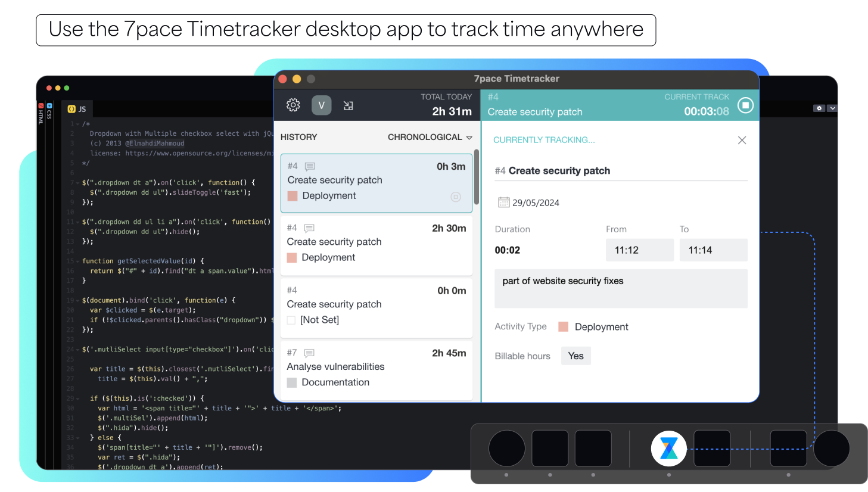Screen dimensions: 868x492
Task: Click the V user avatar in the Timetracker header
Action: tap(321, 105)
